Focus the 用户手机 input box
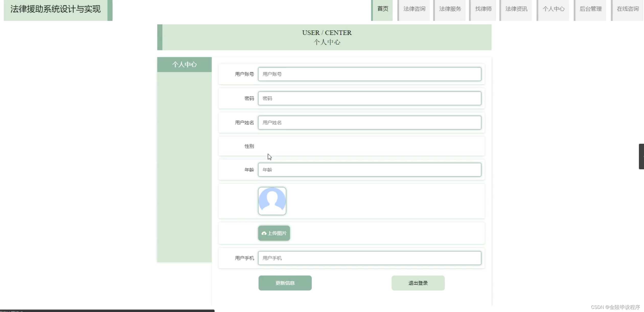Image resolution: width=644 pixels, height=312 pixels. tap(370, 258)
